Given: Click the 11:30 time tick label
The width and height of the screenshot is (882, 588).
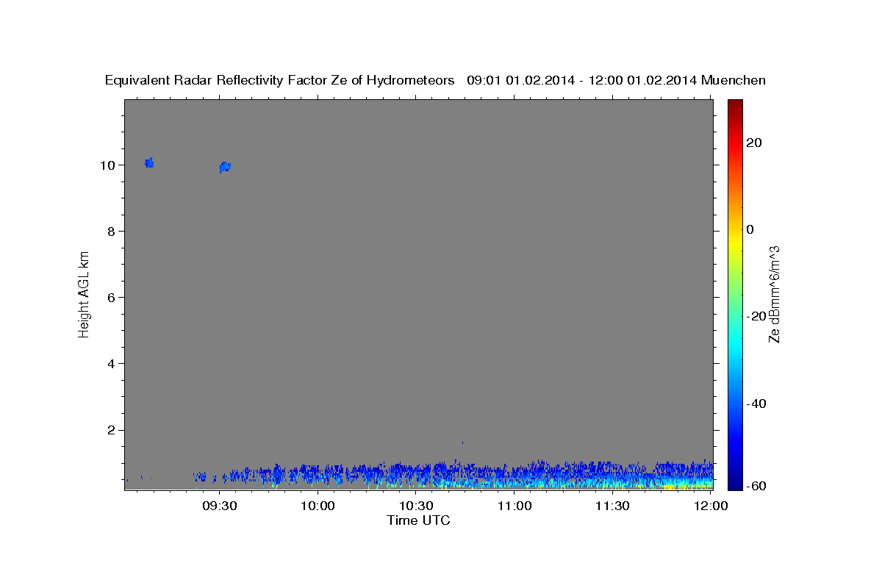Looking at the screenshot, I should [x=612, y=506].
